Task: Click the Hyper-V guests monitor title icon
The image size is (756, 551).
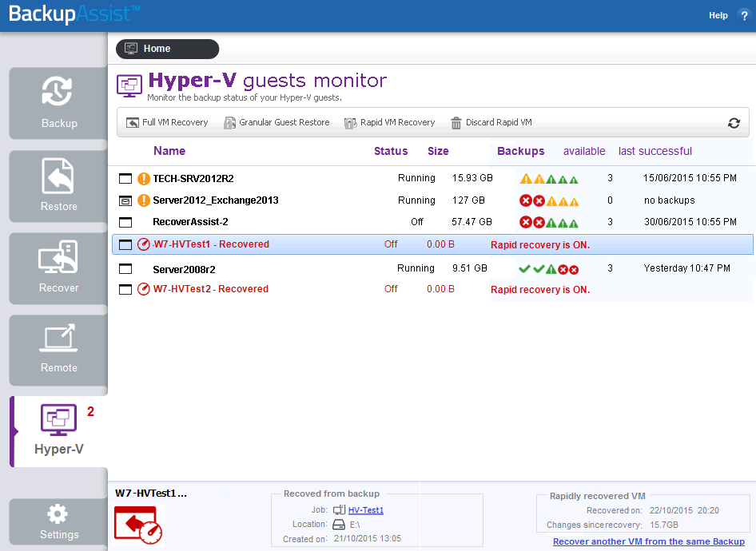Action: coord(129,85)
